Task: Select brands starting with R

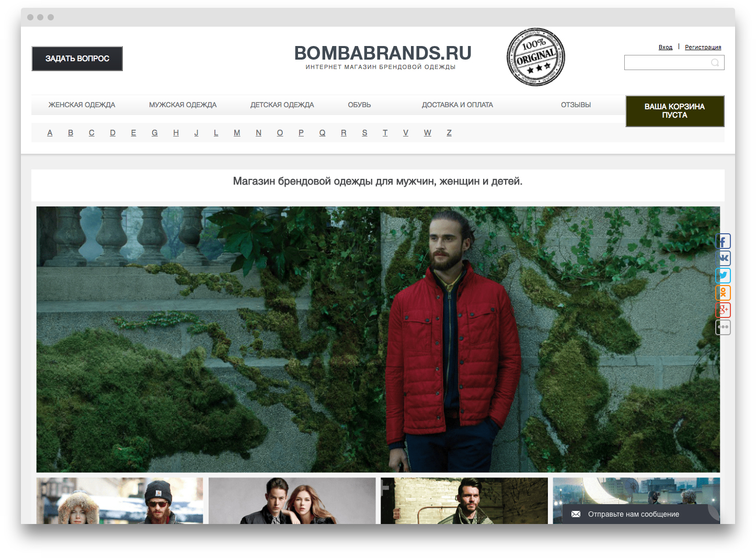Action: tap(343, 133)
